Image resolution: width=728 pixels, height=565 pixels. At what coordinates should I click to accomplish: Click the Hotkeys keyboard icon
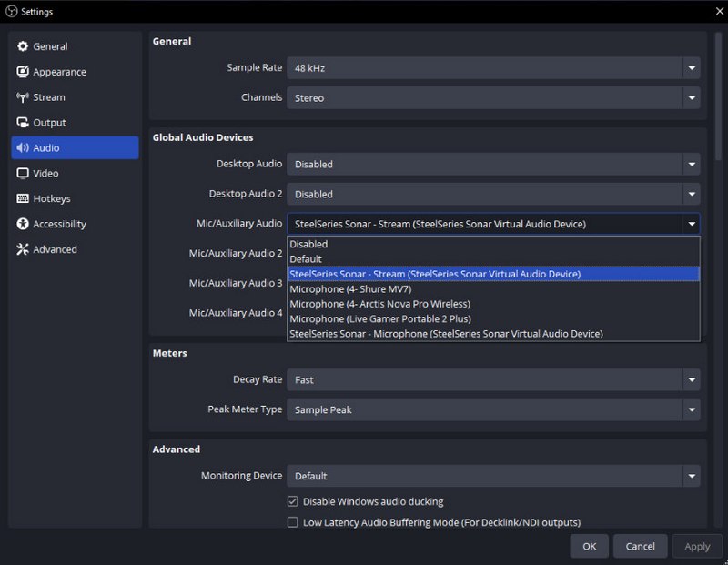tap(22, 198)
